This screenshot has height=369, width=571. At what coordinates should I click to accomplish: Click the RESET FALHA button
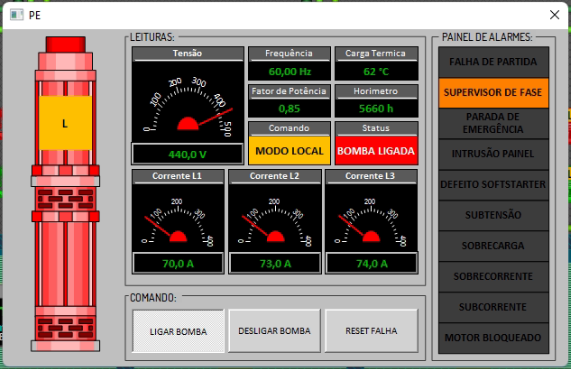point(371,331)
